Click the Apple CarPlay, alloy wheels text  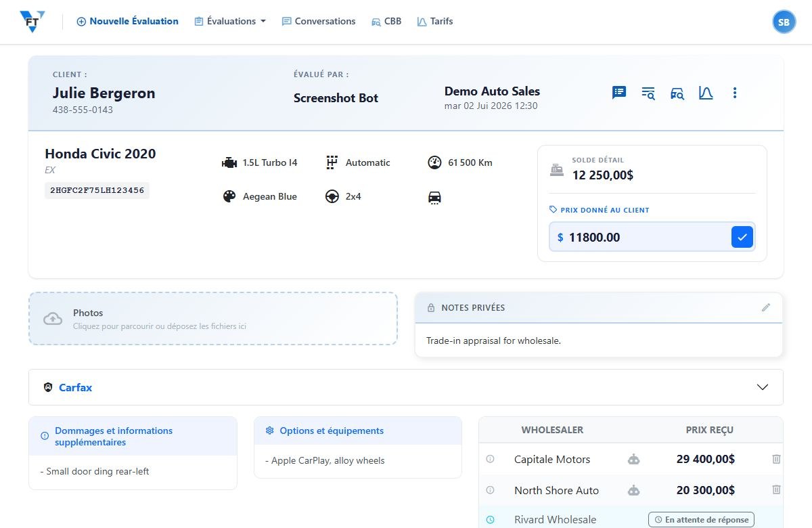(325, 460)
